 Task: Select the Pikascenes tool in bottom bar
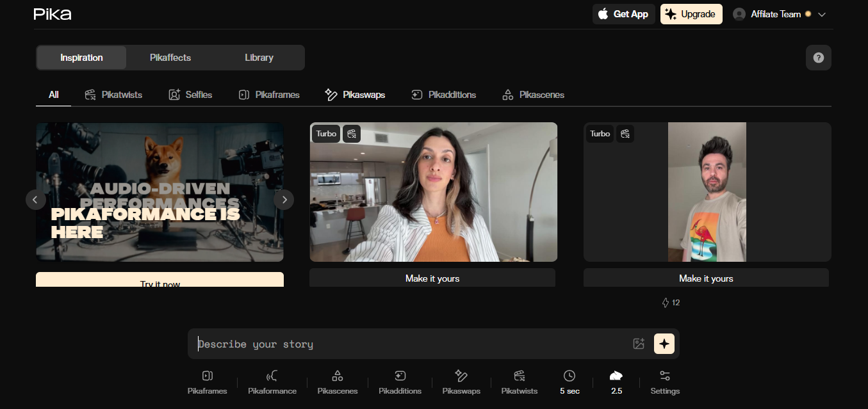point(338,382)
